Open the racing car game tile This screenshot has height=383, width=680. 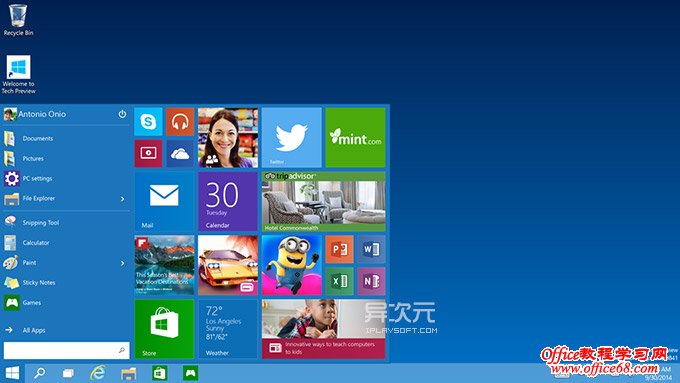[228, 265]
